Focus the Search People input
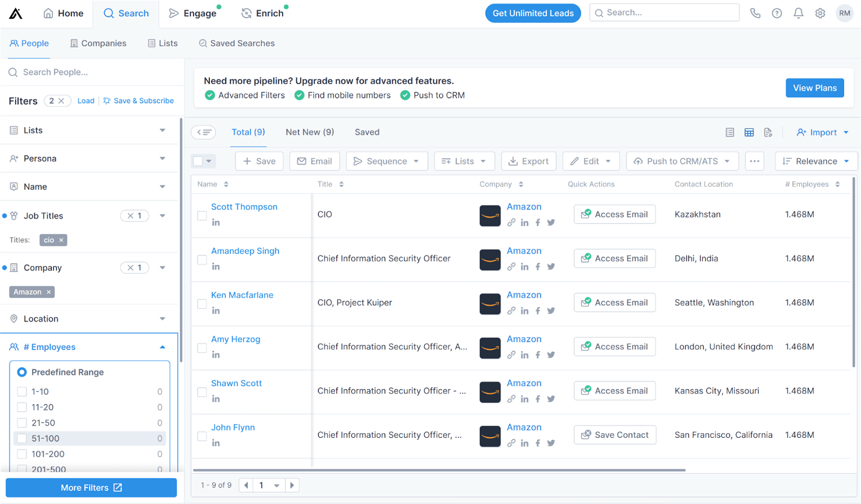The width and height of the screenshot is (861, 504). coord(93,72)
